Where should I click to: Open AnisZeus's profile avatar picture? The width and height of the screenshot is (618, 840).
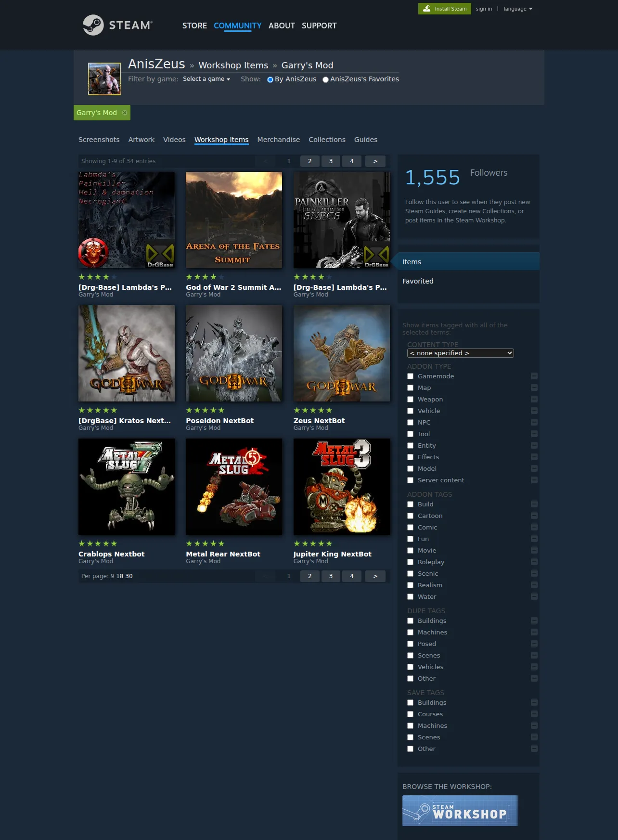tap(104, 79)
